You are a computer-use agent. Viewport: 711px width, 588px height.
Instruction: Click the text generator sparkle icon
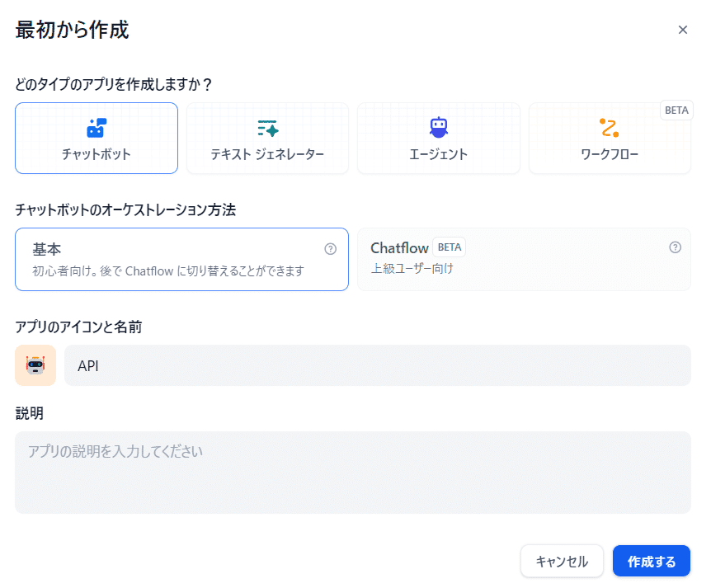coord(267,128)
